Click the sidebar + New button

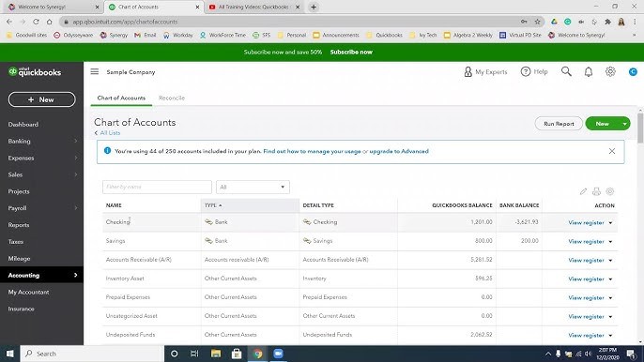[42, 99]
